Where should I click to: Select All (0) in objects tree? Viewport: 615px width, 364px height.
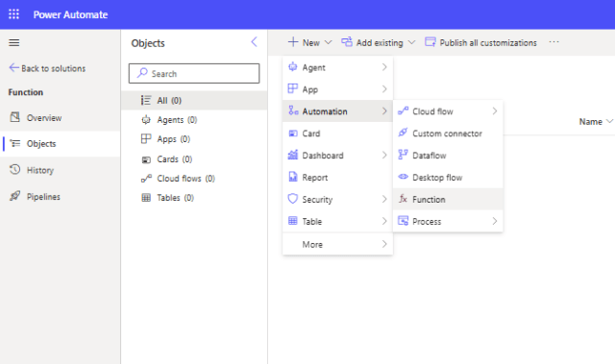point(194,100)
